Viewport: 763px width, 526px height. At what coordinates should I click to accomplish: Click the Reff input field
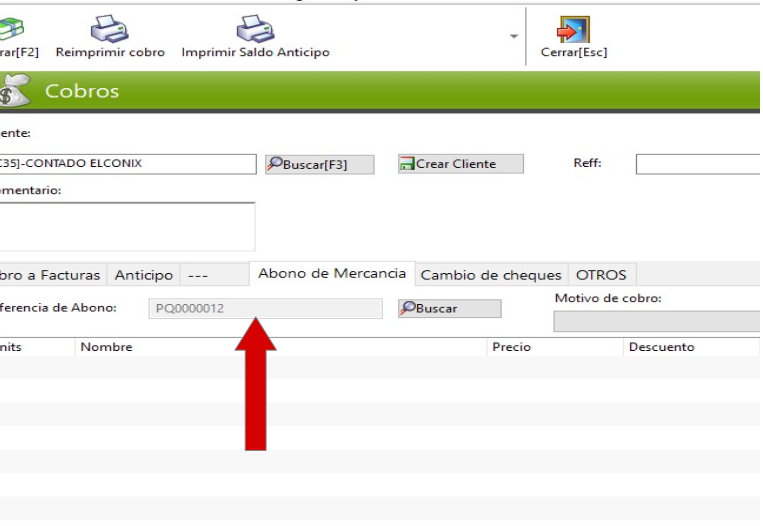pyautogui.click(x=698, y=164)
